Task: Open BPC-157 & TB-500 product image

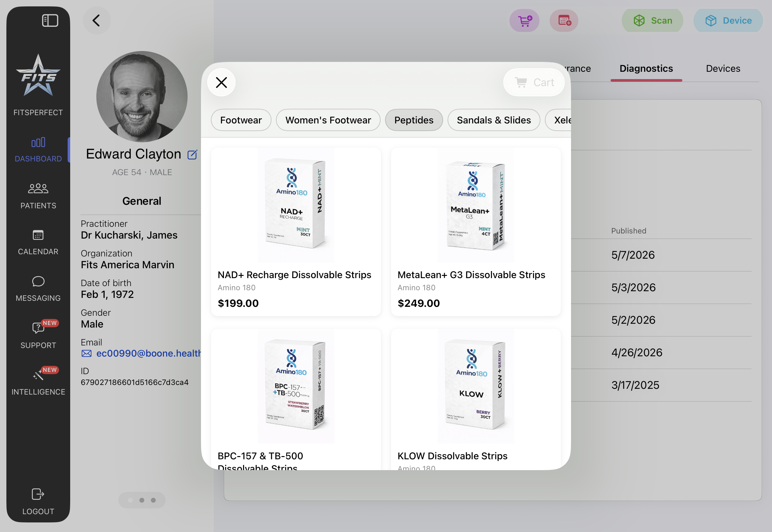Action: tap(296, 386)
